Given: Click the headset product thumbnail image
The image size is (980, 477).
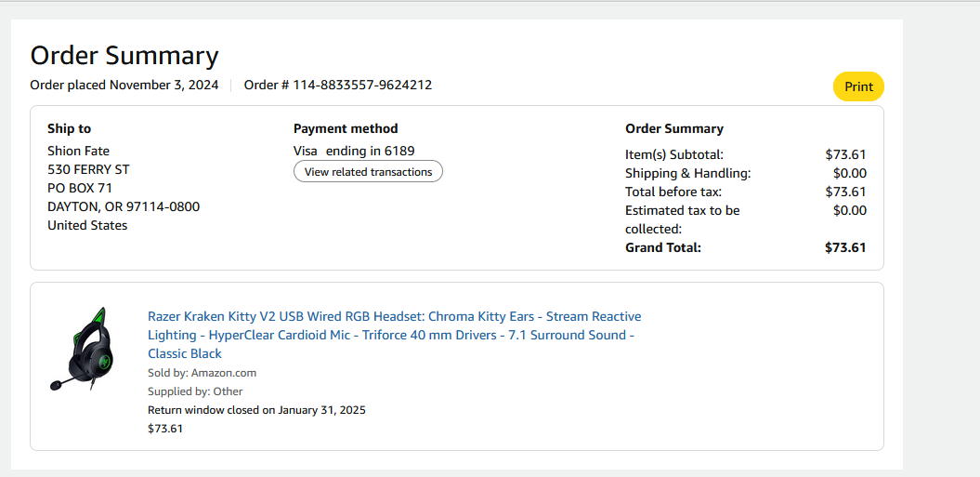Looking at the screenshot, I should pos(80,349).
